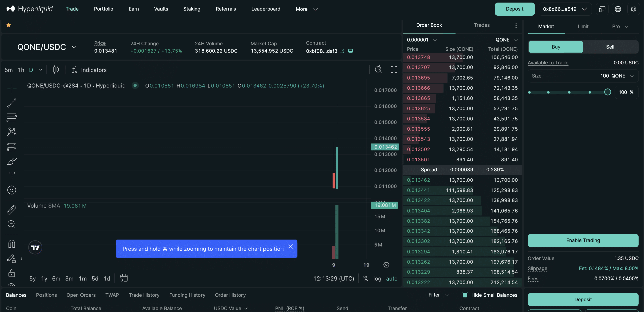
Task: Toggle magnet mode on chart
Action: pos(12,244)
